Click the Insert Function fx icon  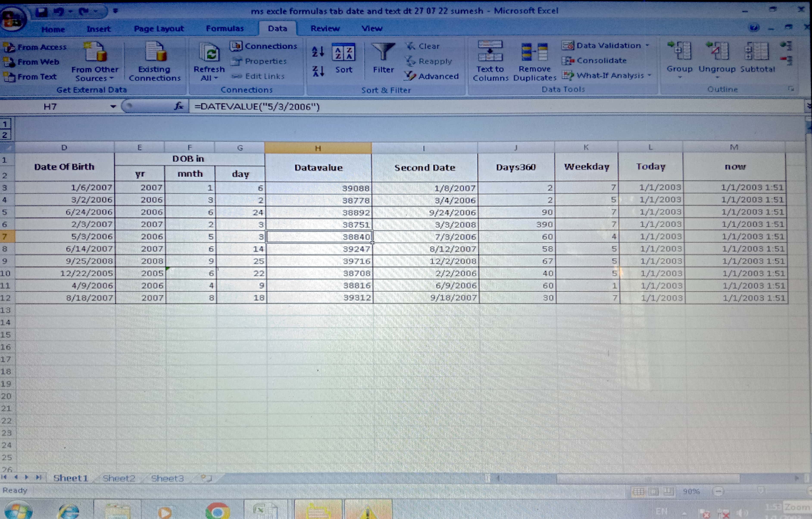(179, 106)
